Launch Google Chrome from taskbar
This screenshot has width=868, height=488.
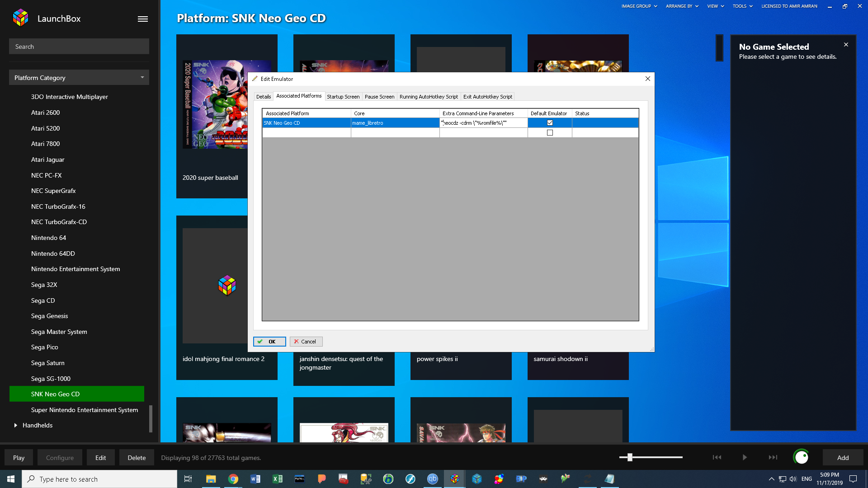click(233, 479)
